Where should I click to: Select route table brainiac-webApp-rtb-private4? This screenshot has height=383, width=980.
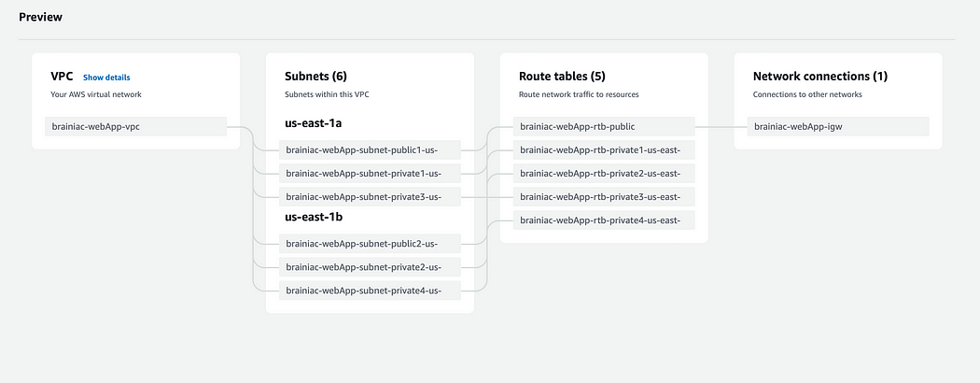[x=604, y=220]
